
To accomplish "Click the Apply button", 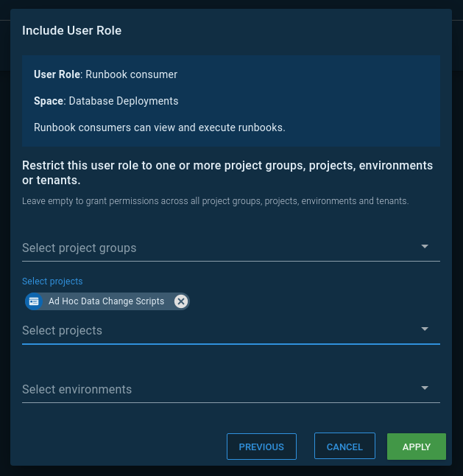I will [416, 447].
